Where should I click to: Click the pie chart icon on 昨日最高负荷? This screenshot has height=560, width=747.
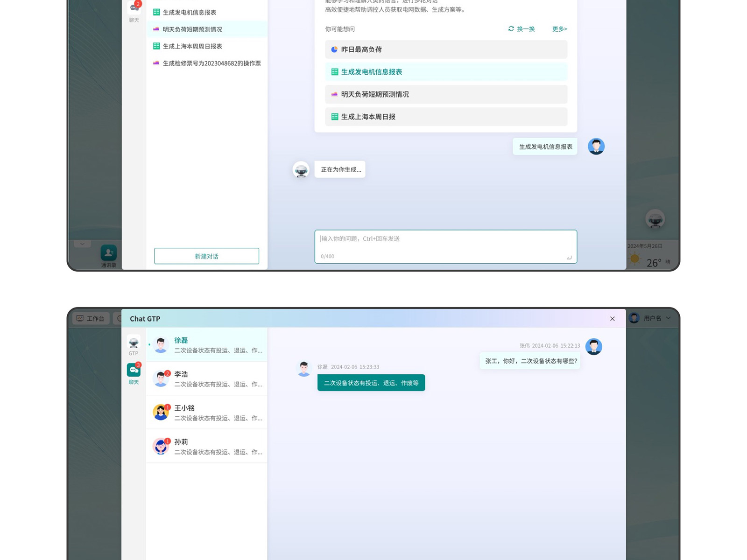pos(334,49)
